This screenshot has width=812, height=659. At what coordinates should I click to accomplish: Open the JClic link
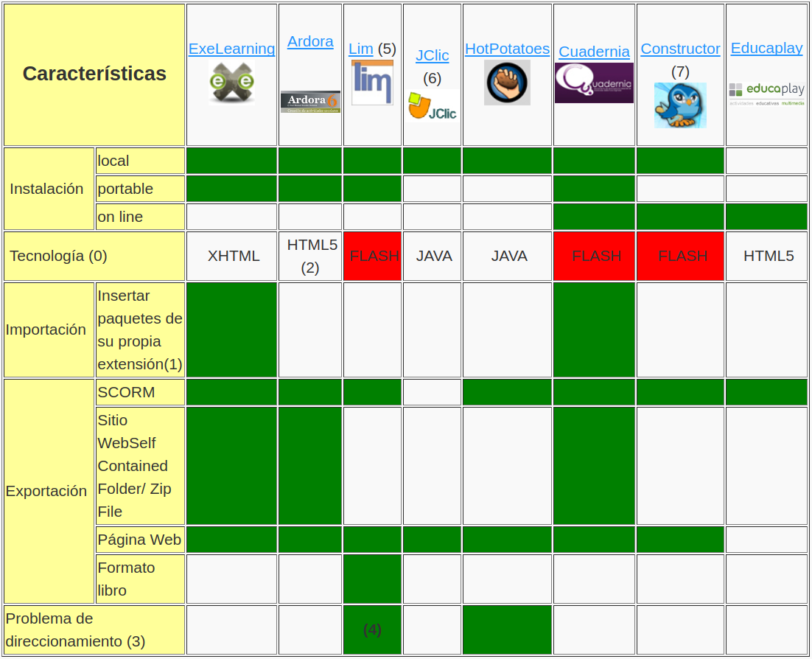tap(433, 55)
